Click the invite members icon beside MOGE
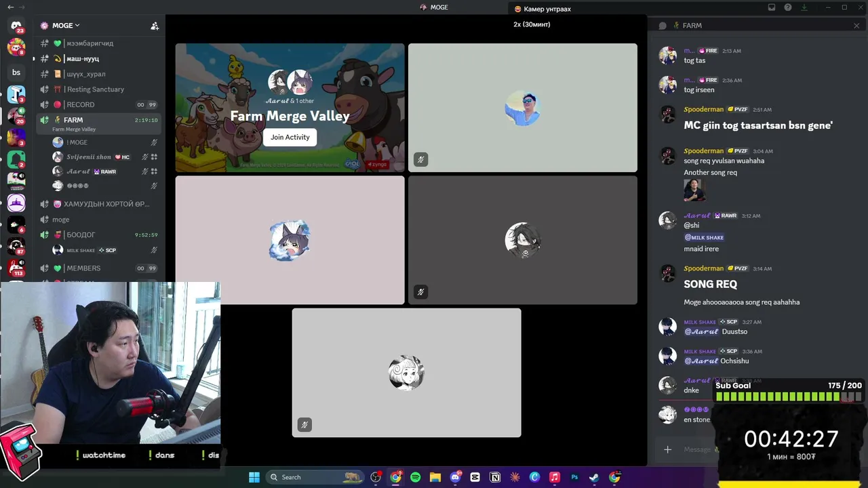The width and height of the screenshot is (868, 488). click(155, 26)
